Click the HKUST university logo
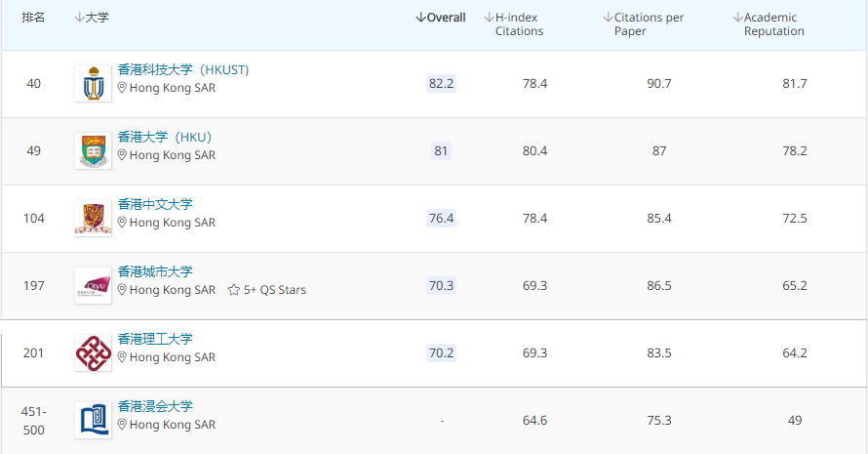This screenshot has width=868, height=454. [x=93, y=84]
